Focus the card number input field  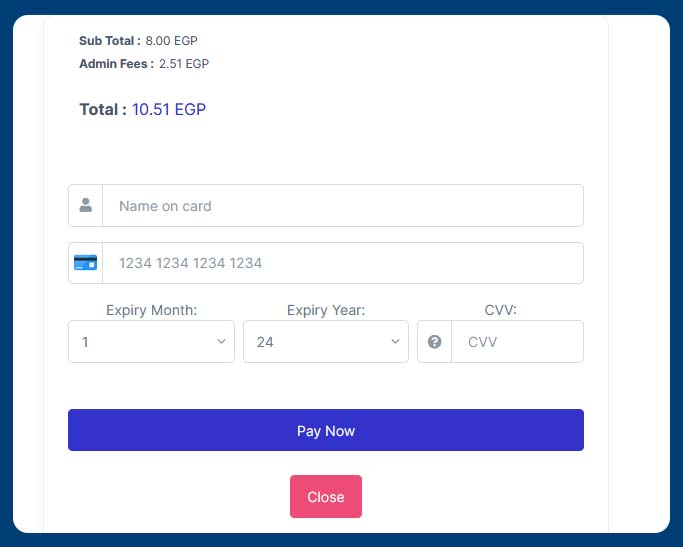[x=343, y=263]
